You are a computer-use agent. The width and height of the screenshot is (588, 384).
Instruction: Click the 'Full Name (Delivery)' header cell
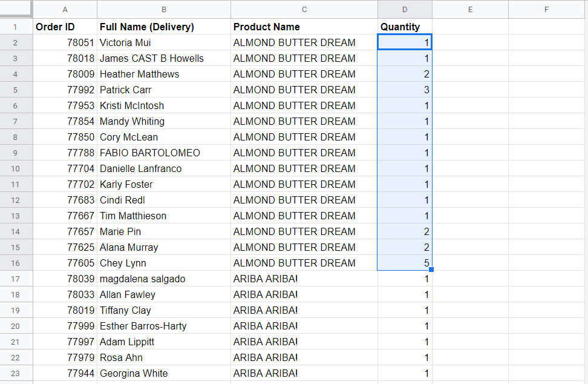coord(163,27)
